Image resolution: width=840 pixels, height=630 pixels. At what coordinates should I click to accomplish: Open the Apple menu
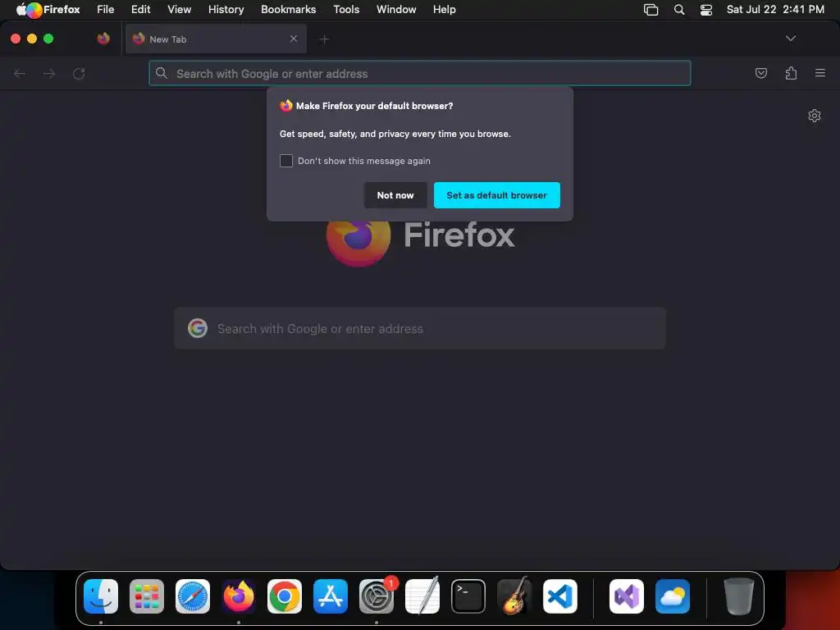click(x=21, y=9)
